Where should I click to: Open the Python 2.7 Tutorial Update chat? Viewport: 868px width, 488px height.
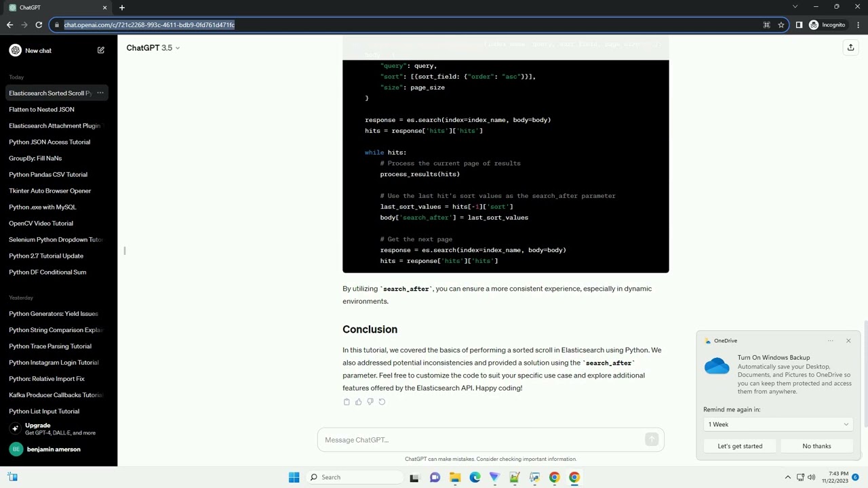[57, 256]
